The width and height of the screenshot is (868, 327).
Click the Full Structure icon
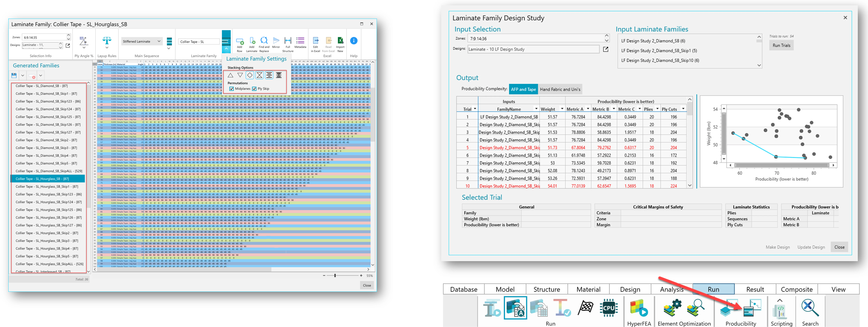coord(288,40)
